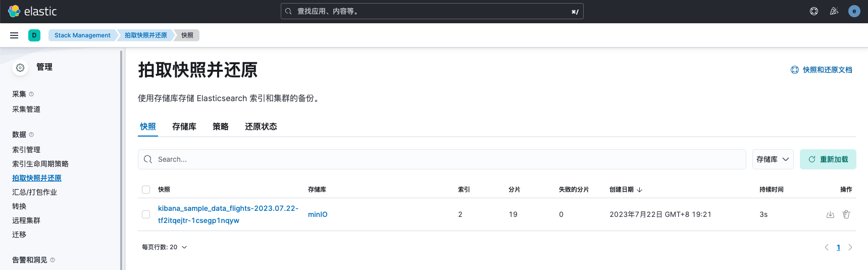Open the 存储库 filter dropdown
Image resolution: width=868 pixels, height=270 pixels.
coord(773,159)
